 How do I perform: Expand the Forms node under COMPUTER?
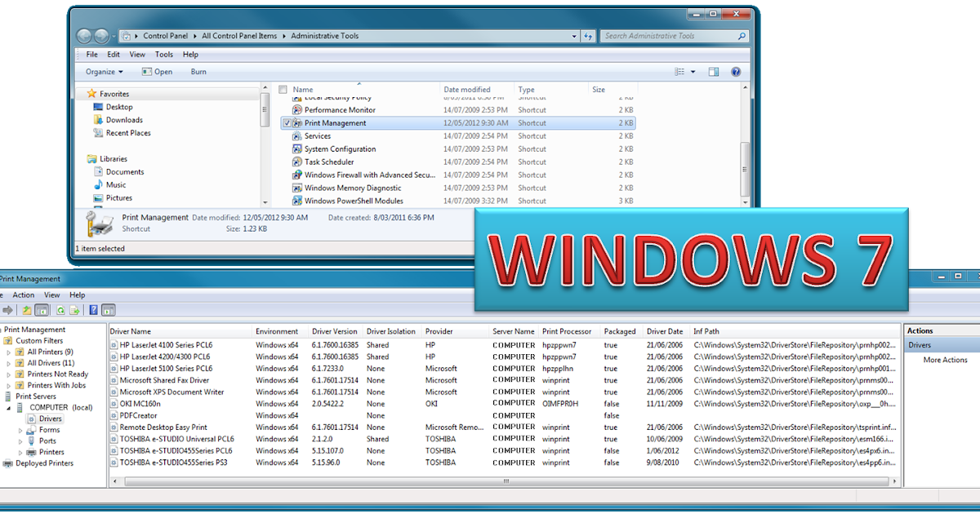pyautogui.click(x=20, y=430)
